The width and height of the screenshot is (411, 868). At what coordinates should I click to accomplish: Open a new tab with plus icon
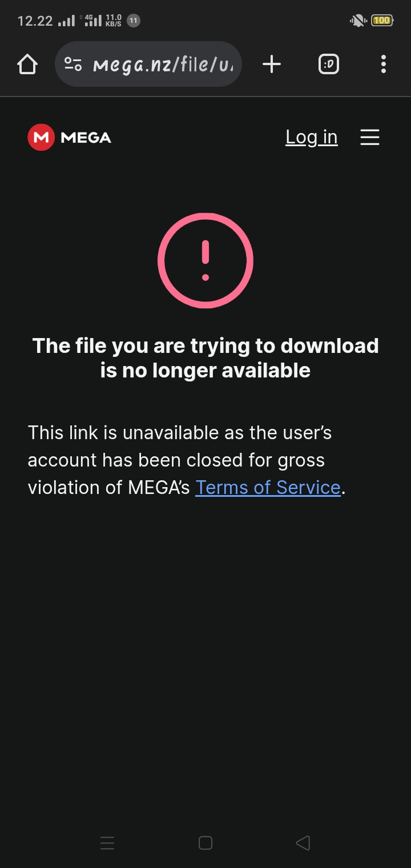(272, 64)
